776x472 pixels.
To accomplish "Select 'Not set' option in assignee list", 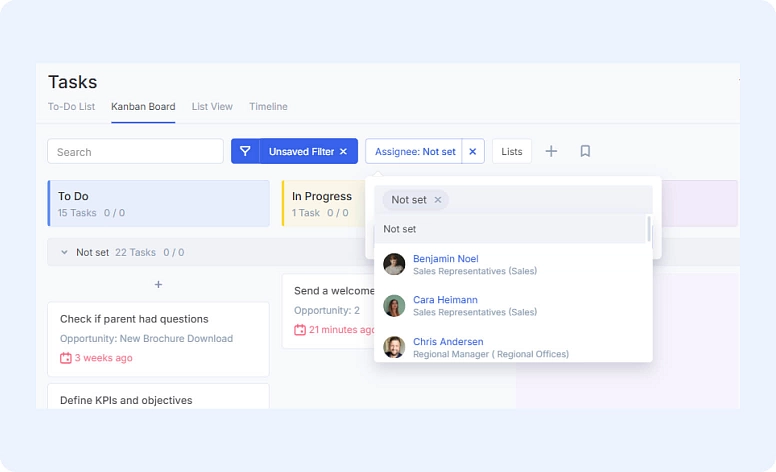I will point(400,229).
